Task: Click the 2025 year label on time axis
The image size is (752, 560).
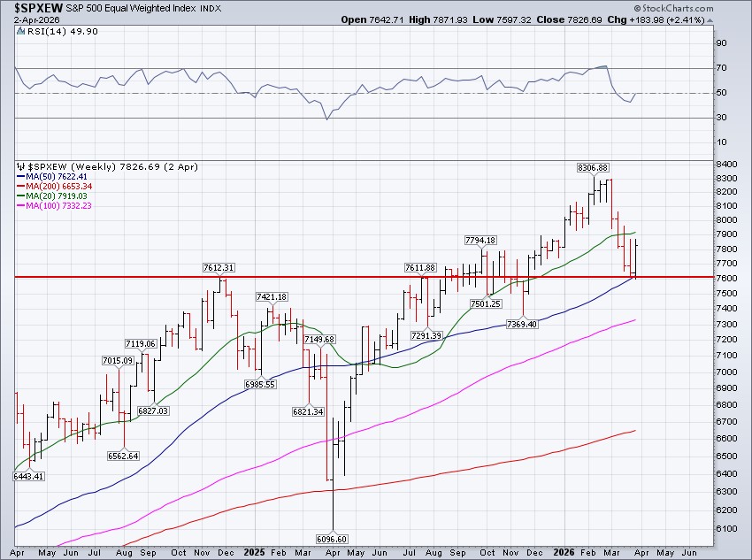Action: coord(253,550)
